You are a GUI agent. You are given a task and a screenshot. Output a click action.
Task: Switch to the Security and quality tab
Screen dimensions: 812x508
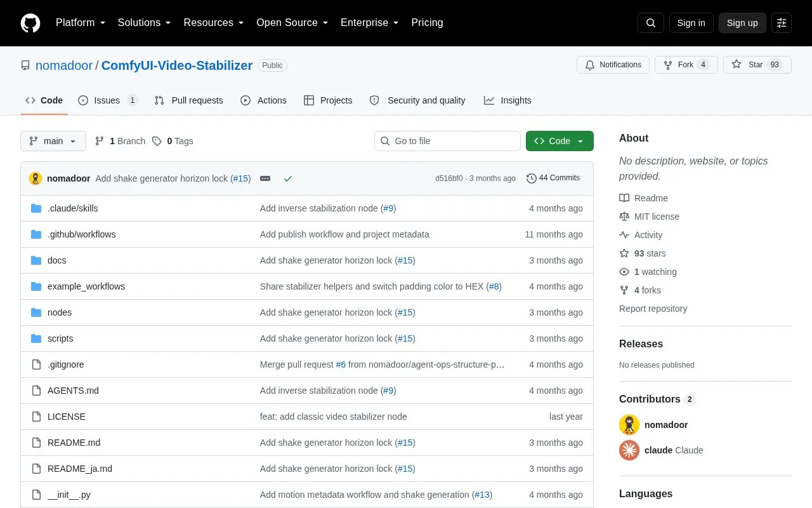coord(418,100)
